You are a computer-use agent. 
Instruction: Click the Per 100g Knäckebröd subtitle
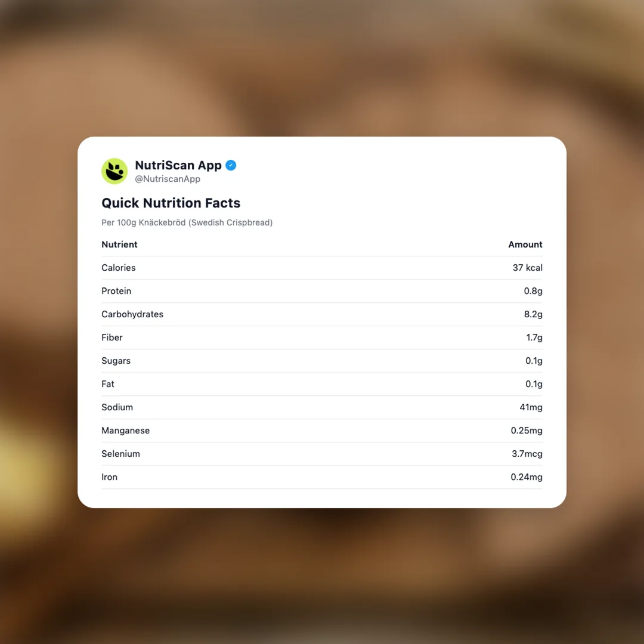pos(187,222)
